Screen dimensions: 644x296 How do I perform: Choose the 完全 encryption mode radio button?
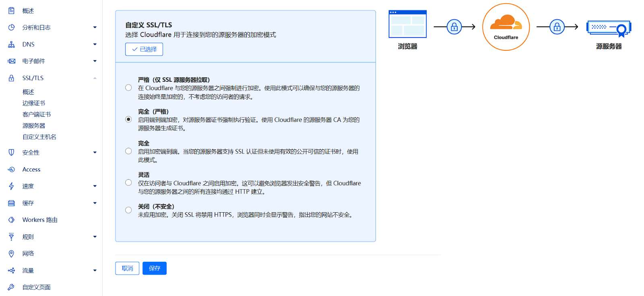128,151
